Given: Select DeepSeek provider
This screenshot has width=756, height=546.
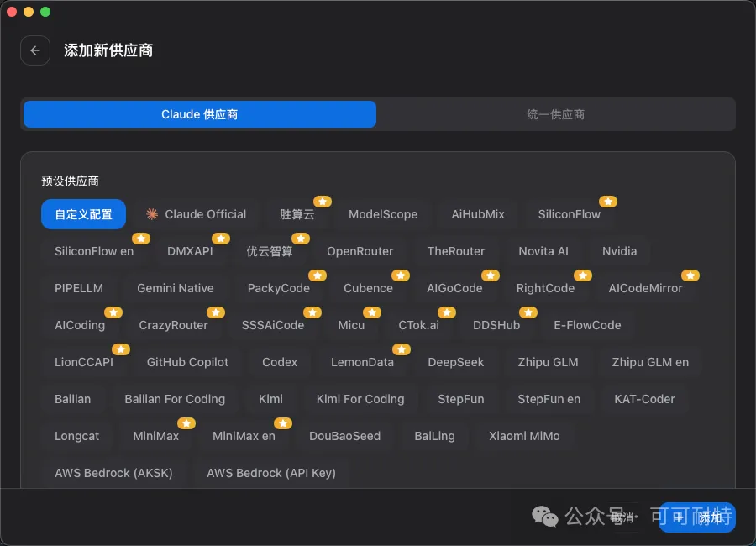Looking at the screenshot, I should click(456, 362).
